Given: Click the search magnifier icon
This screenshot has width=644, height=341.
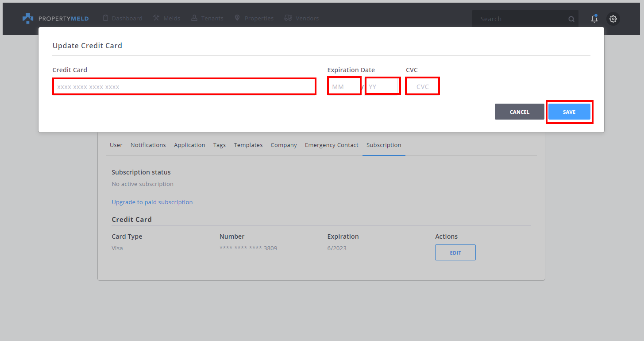Looking at the screenshot, I should point(571,19).
